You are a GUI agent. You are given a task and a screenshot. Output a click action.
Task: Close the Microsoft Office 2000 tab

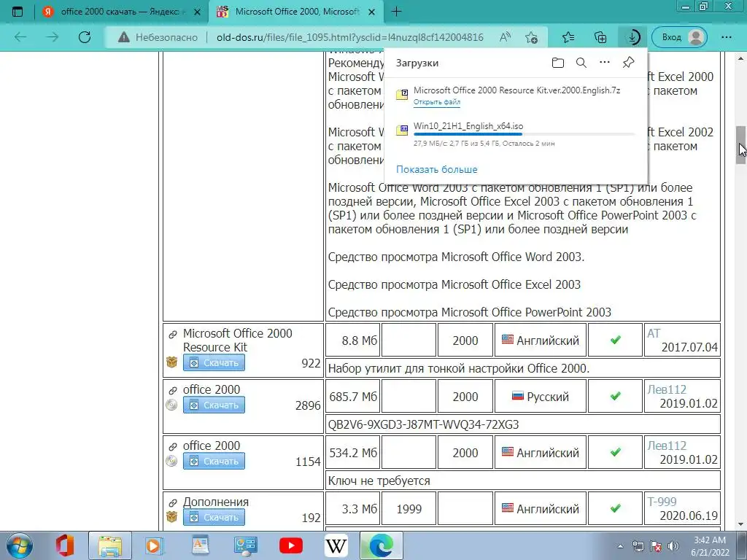(x=373, y=12)
